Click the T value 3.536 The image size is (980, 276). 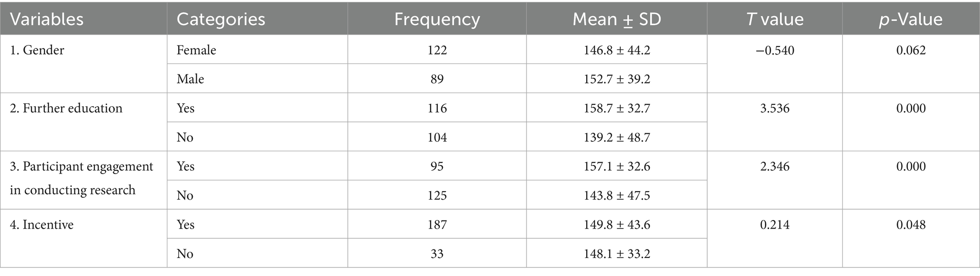pos(775,108)
